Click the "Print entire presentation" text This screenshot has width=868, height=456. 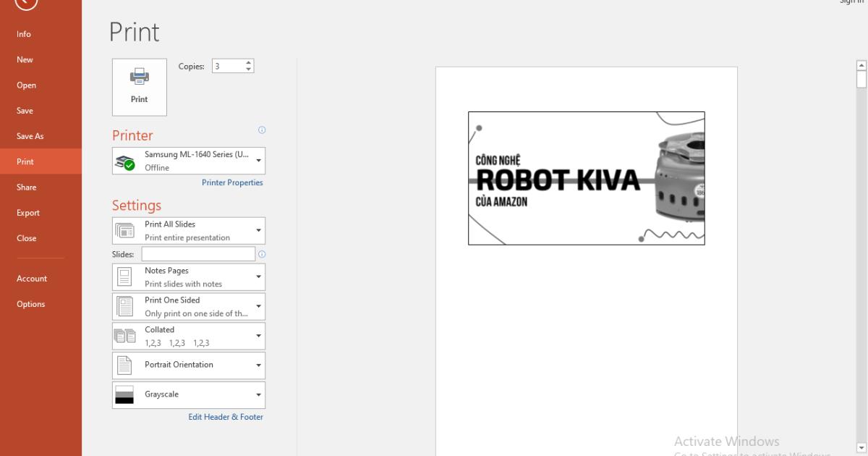187,237
